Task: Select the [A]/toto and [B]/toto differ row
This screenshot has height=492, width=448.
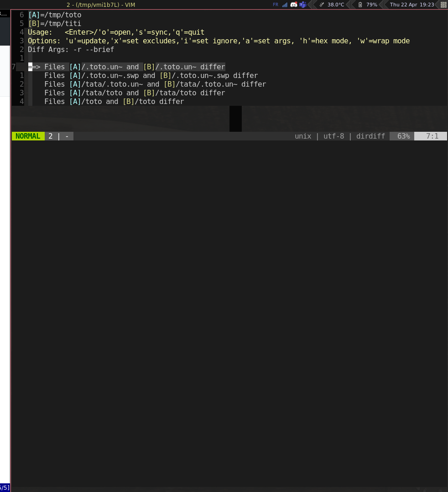Action: click(x=114, y=102)
